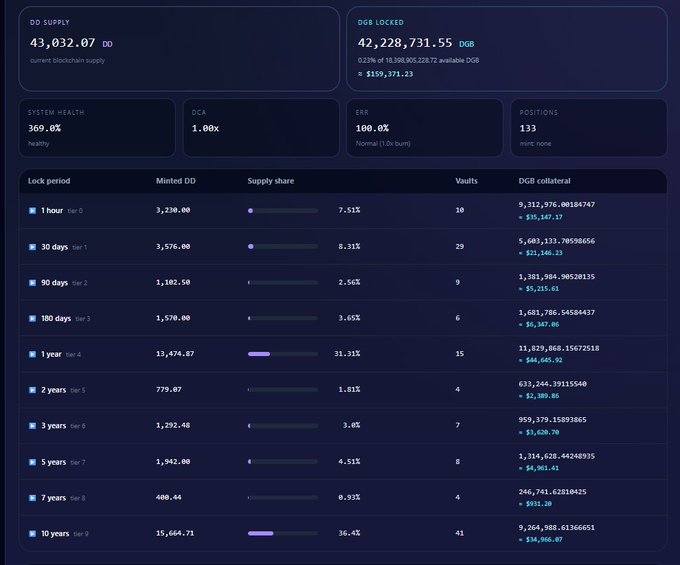
Task: Click minted value 1,942.00
Action: (x=173, y=461)
